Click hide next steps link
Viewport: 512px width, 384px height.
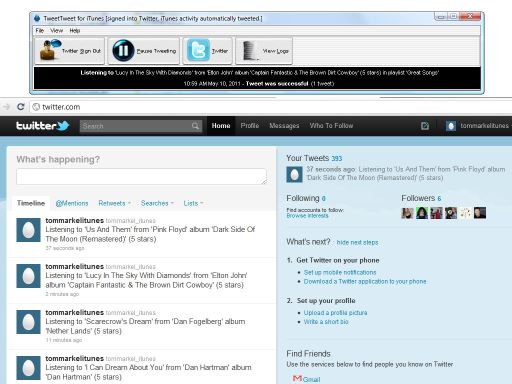coord(357,242)
